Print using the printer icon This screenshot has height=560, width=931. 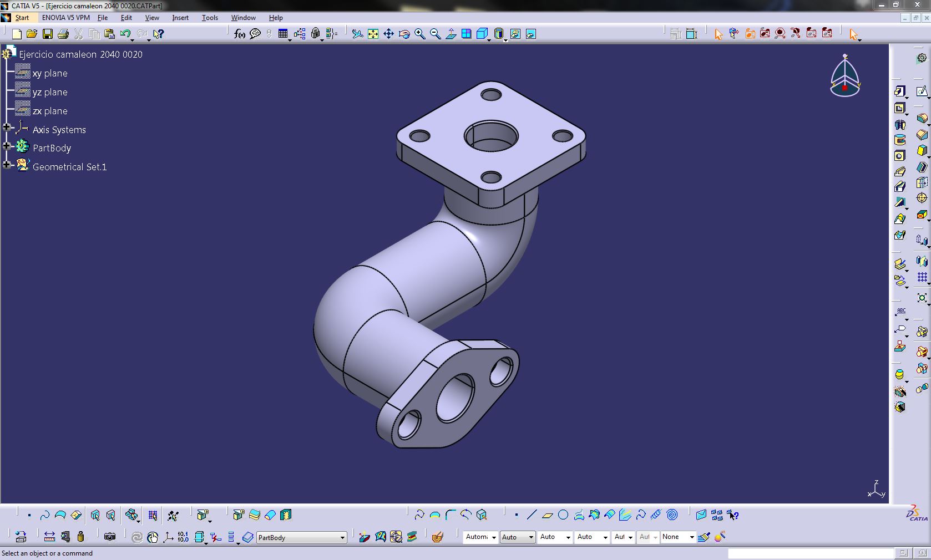pos(63,34)
